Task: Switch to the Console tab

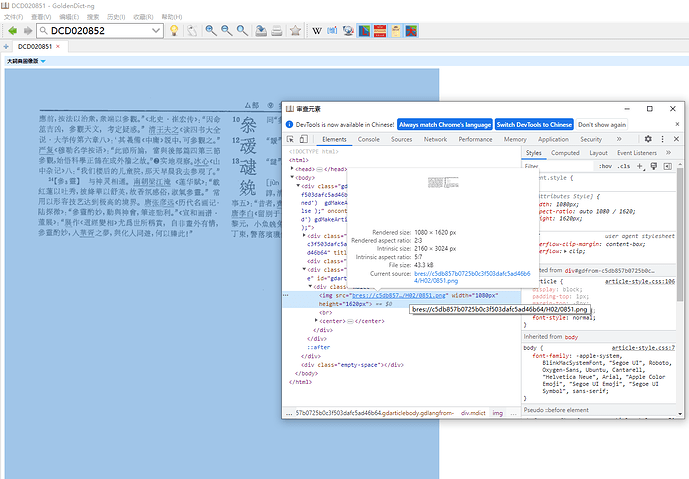Action: [x=368, y=139]
